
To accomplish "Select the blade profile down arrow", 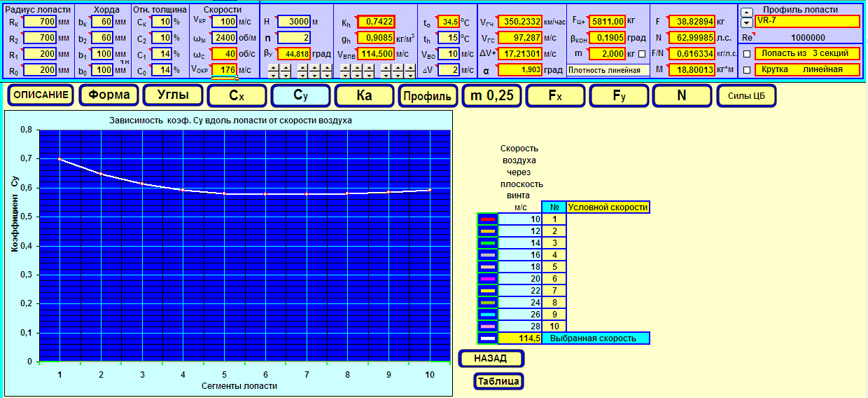I will 746,22.
